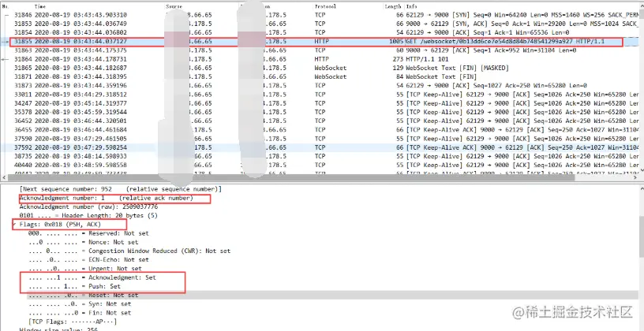Click the Length column header

[x=394, y=6]
